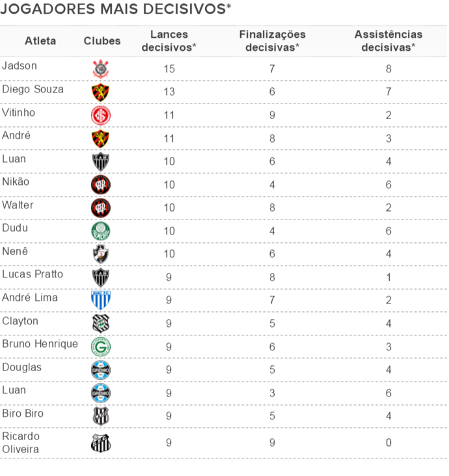
Task: Click the Santos crest beside Ricardo Oliveira
Action: pyautogui.click(x=100, y=443)
